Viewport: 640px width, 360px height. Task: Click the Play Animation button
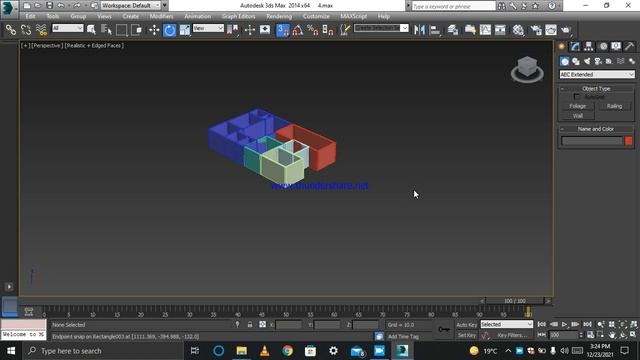pos(564,324)
